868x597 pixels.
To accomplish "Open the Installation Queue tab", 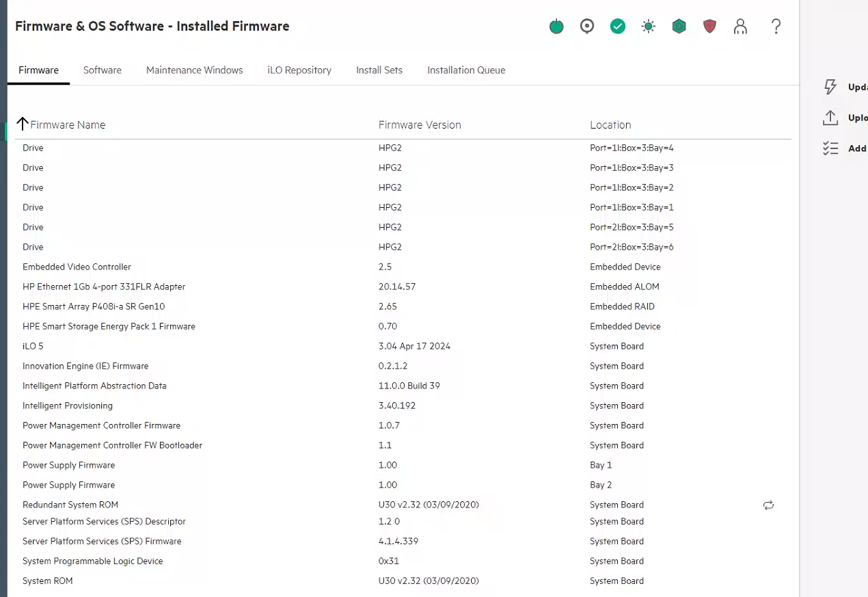I will click(466, 70).
